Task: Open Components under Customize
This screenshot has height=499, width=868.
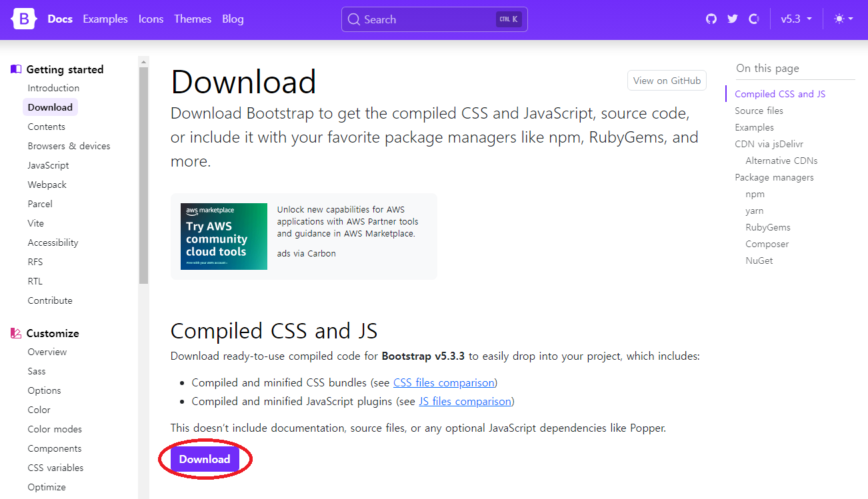Action: 55,448
